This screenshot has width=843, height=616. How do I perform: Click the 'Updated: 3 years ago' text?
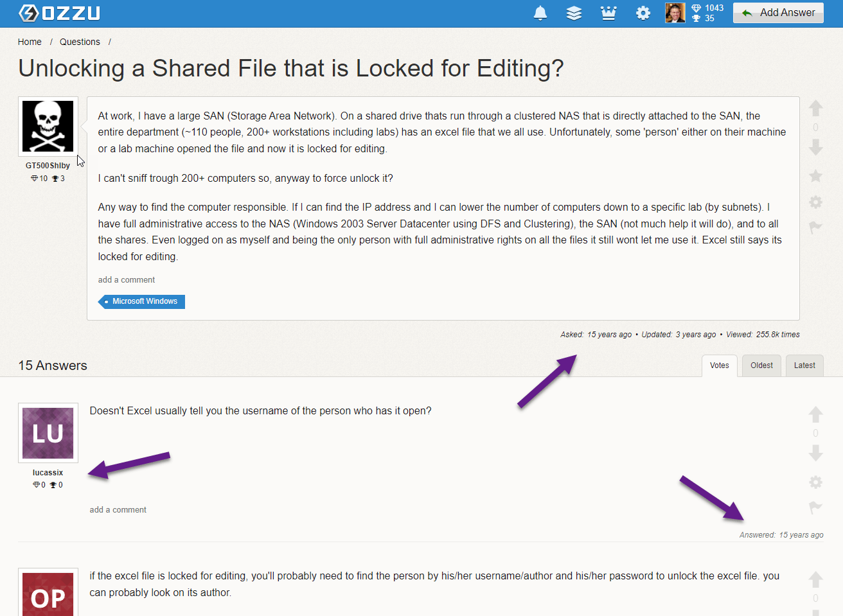(x=679, y=335)
